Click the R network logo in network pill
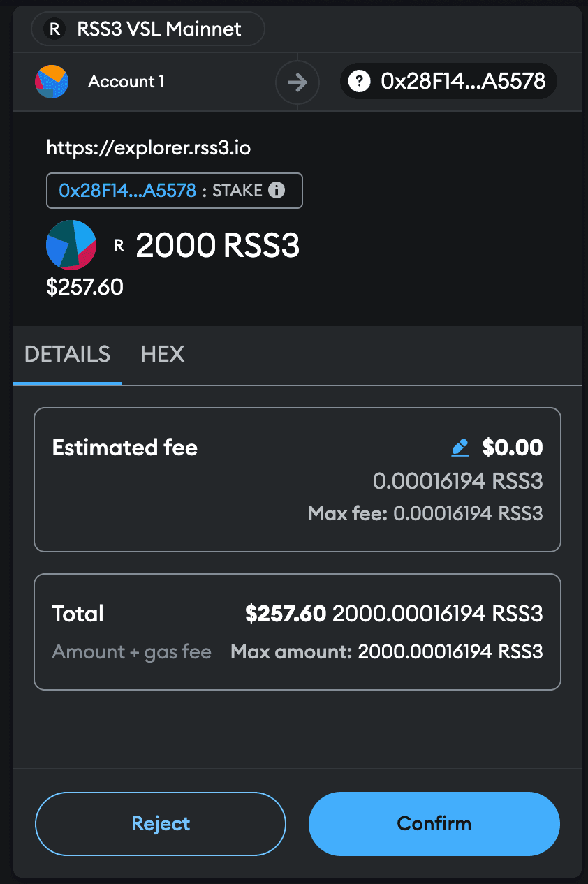 click(52, 29)
